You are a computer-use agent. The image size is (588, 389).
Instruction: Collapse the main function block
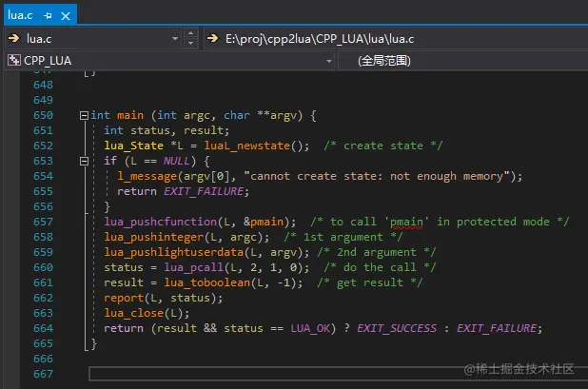84,115
